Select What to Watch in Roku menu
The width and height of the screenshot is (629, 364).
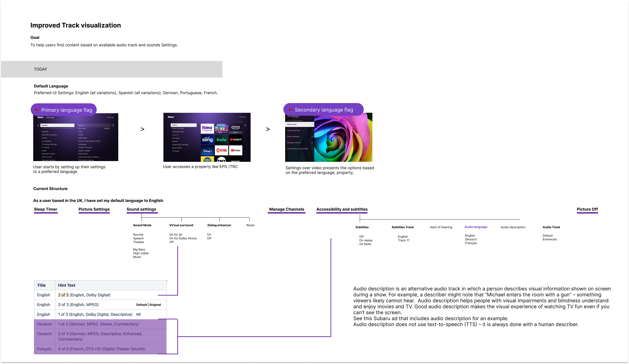pyautogui.click(x=178, y=129)
